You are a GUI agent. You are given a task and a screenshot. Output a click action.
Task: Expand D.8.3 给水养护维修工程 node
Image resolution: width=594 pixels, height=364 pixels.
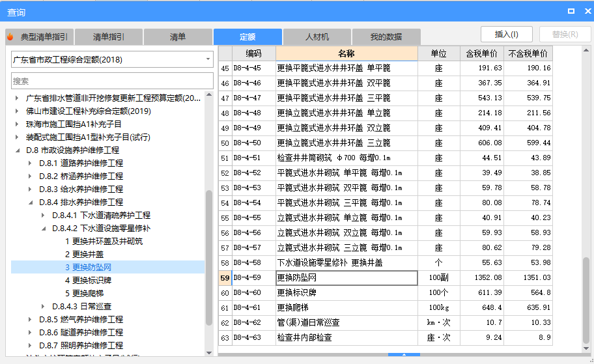point(31,189)
